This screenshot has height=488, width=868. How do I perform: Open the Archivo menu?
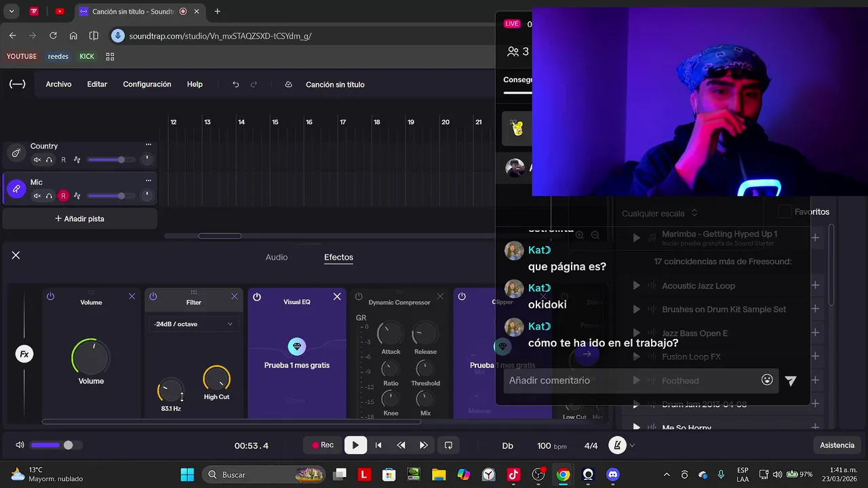pos(58,85)
